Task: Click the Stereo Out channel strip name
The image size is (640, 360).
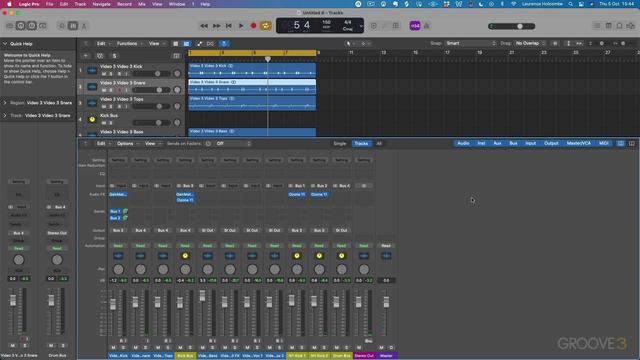Action: tap(364, 356)
